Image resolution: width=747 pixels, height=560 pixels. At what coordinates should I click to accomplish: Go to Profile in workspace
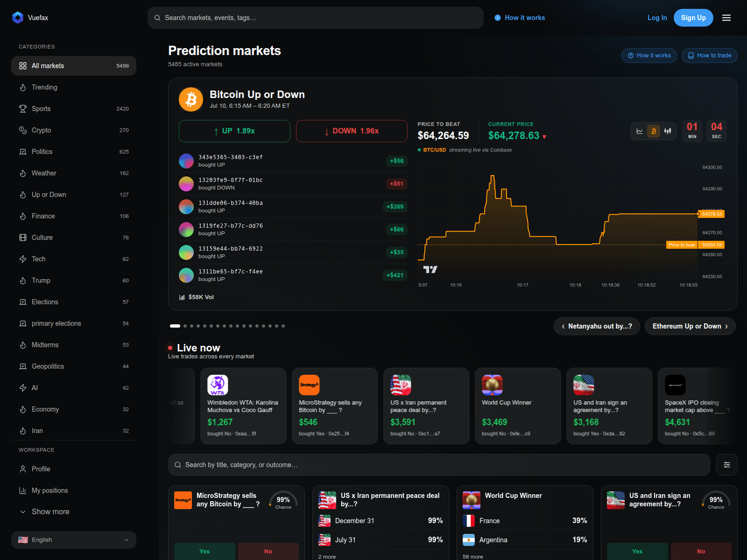(x=74, y=469)
